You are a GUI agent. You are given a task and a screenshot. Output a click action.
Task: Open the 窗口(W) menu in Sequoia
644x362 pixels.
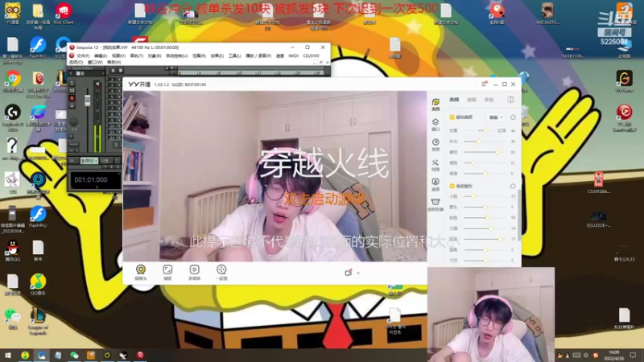click(x=95, y=62)
